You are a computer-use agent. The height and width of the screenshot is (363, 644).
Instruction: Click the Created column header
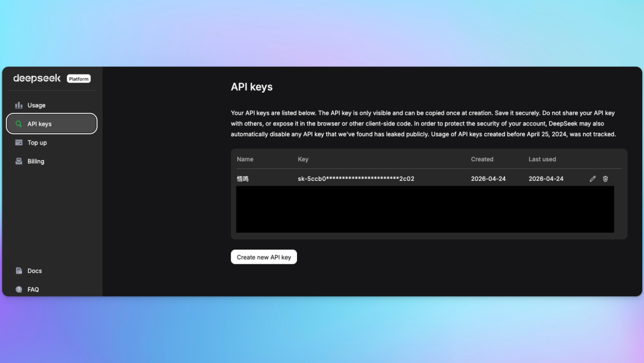point(482,159)
